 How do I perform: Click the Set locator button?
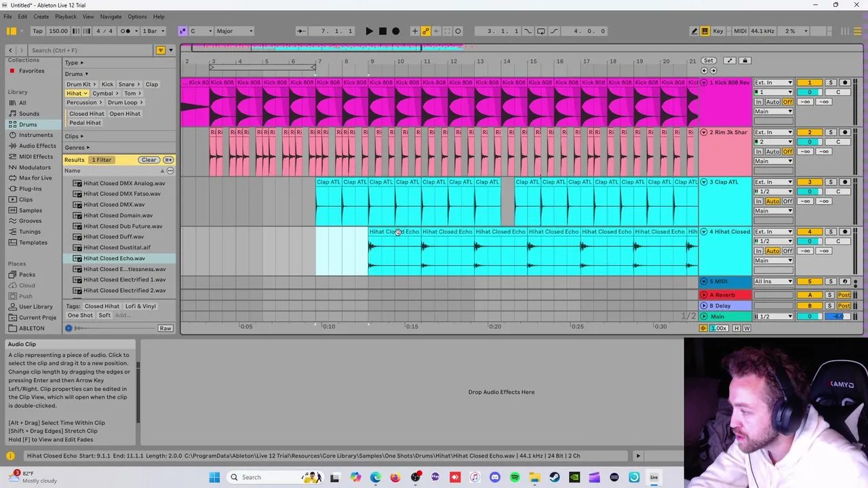coord(708,61)
